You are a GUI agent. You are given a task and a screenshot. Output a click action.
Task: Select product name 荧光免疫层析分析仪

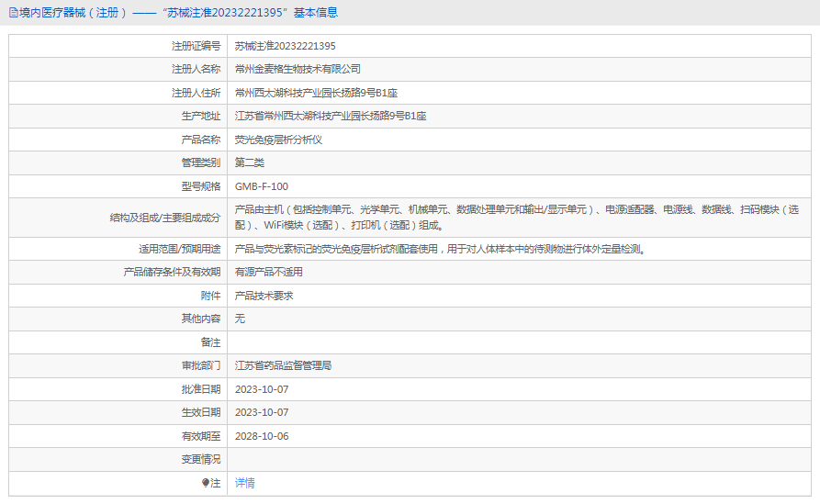tap(278, 140)
